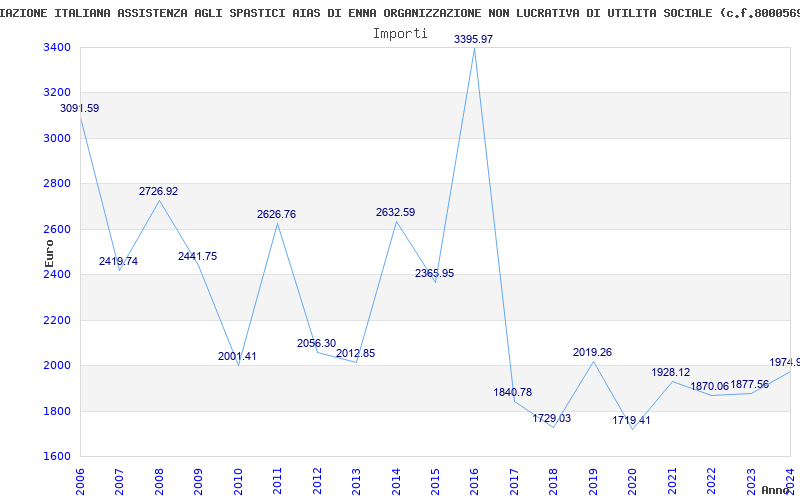Click the 3000 Euro axis tick

pos(57,138)
